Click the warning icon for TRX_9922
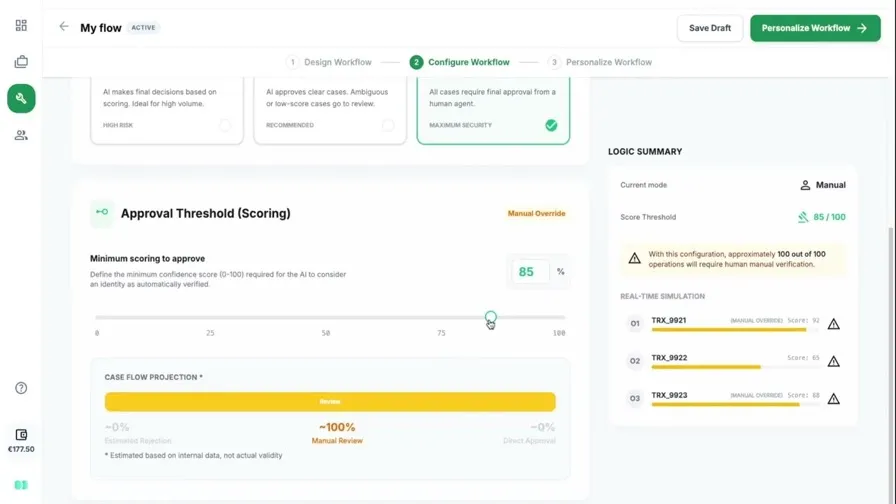The width and height of the screenshot is (896, 504). coord(834,361)
